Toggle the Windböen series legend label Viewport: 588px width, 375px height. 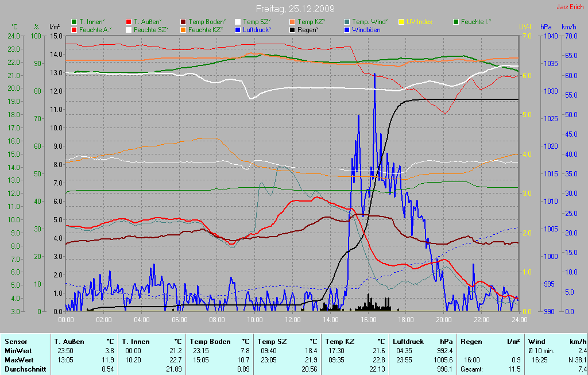pyautogui.click(x=366, y=29)
